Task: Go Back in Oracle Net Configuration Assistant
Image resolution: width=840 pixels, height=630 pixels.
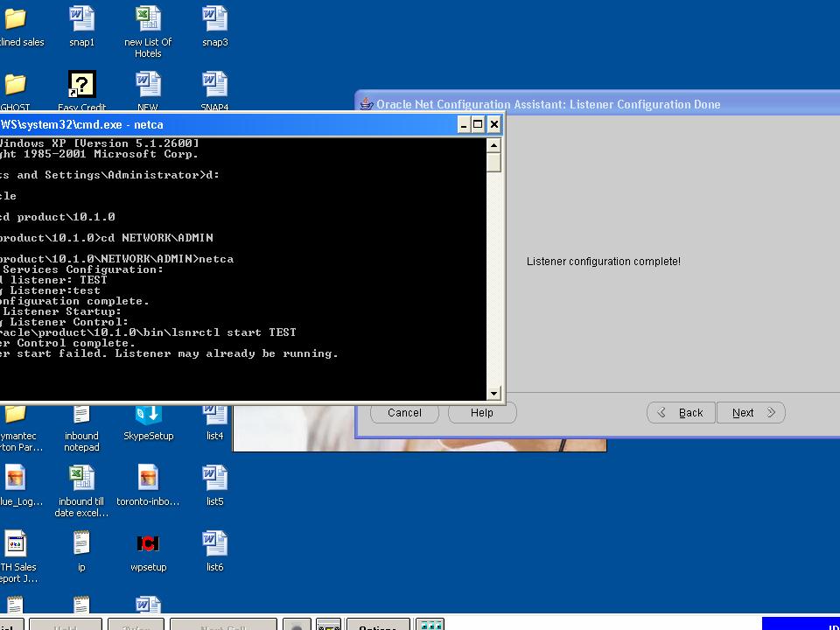Action: (x=681, y=412)
